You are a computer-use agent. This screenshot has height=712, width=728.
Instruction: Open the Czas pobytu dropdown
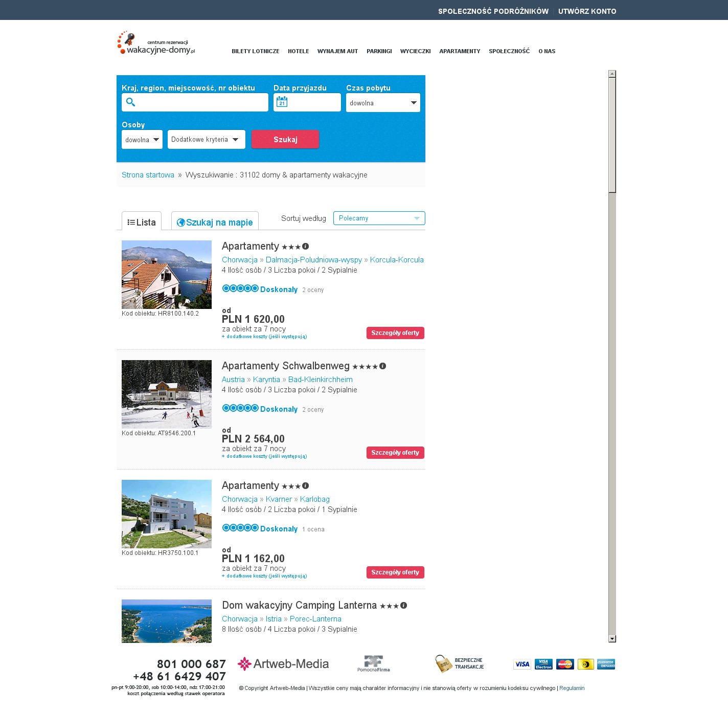(383, 103)
